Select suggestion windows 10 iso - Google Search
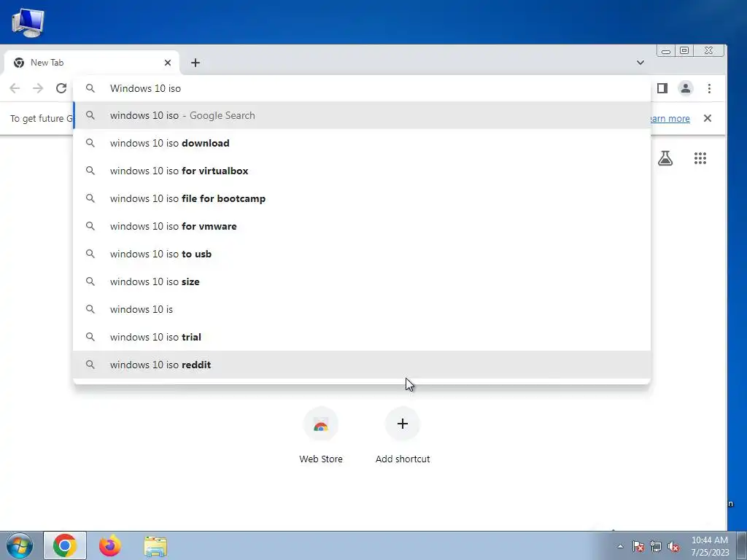747x560 pixels. click(362, 116)
